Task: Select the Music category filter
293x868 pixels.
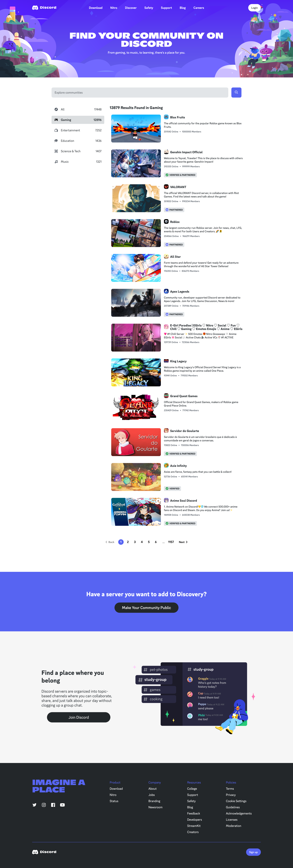Action: pyautogui.click(x=78, y=162)
